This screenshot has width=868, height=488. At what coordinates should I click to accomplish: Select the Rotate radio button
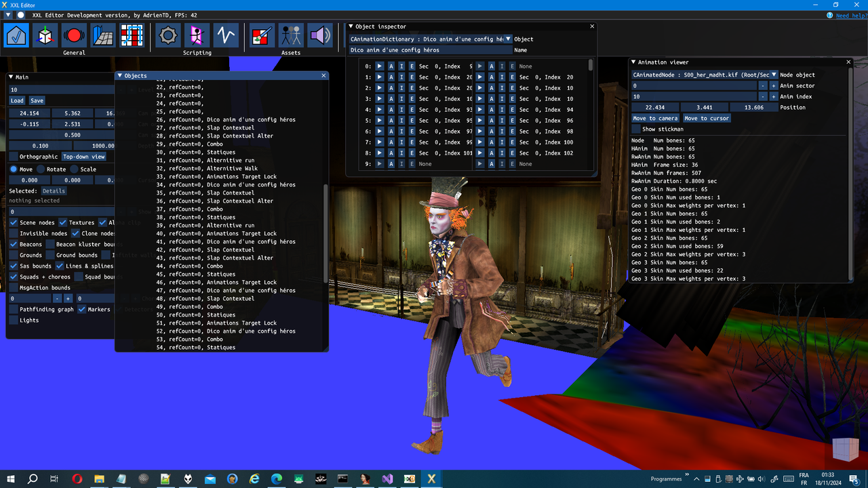coord(41,169)
